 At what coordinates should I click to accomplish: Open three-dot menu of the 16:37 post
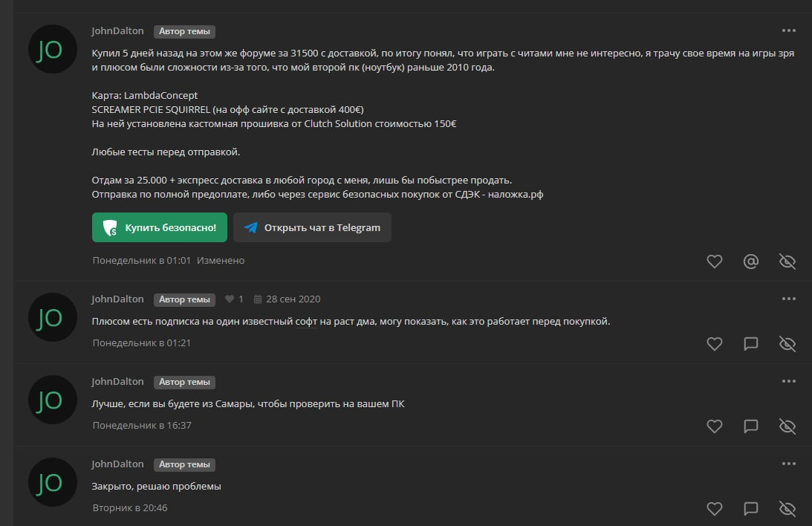pos(789,381)
